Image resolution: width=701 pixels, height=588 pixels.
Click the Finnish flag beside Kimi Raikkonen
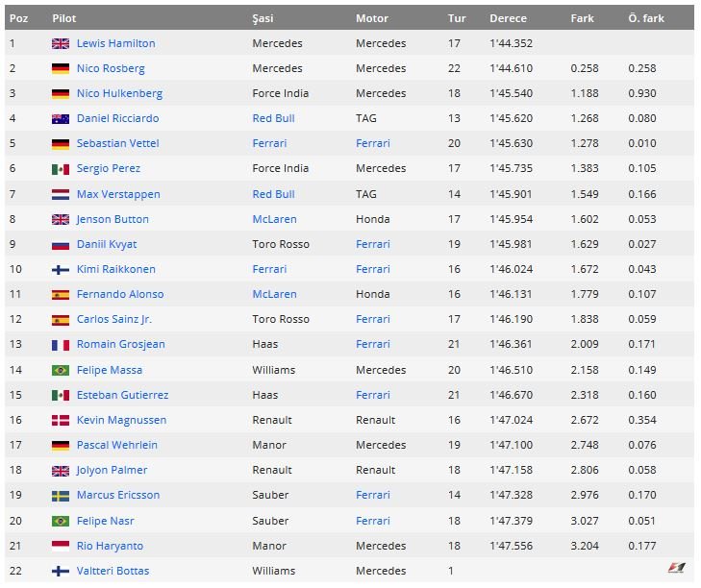tap(61, 269)
